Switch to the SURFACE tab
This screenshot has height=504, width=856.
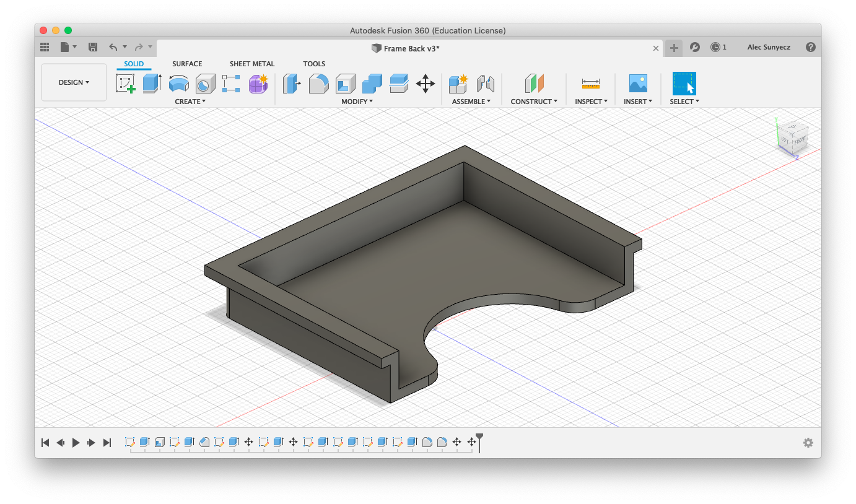(x=187, y=64)
